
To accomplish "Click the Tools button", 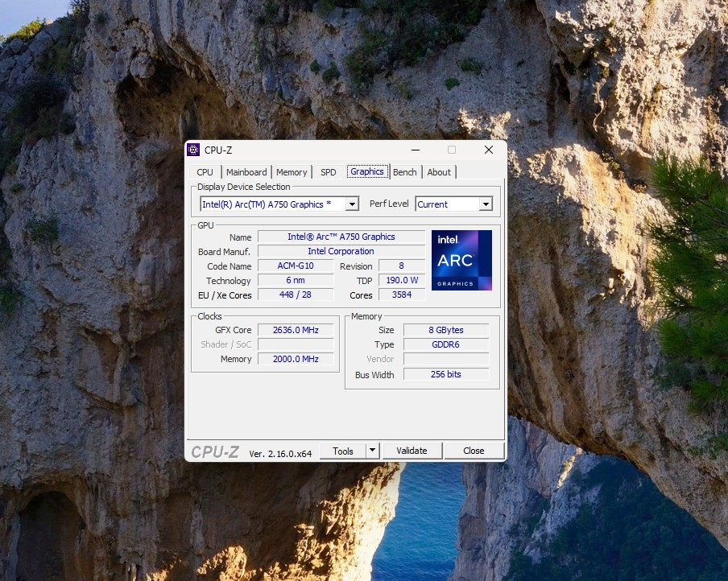I will pyautogui.click(x=343, y=451).
